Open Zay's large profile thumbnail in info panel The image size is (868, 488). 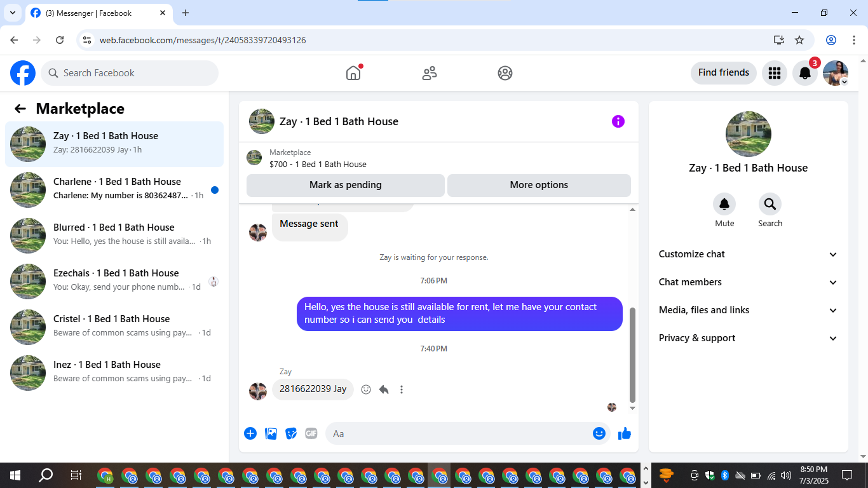pyautogui.click(x=749, y=134)
